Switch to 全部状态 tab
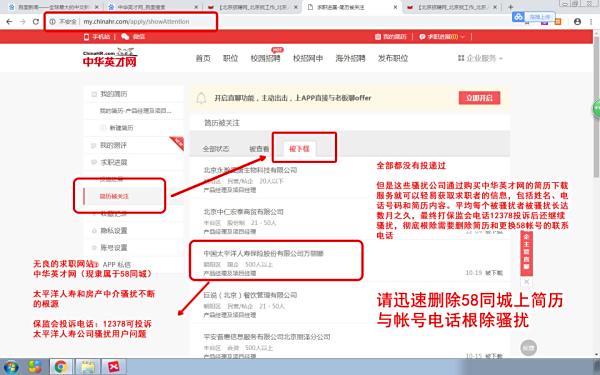The image size is (600, 375). (216, 149)
